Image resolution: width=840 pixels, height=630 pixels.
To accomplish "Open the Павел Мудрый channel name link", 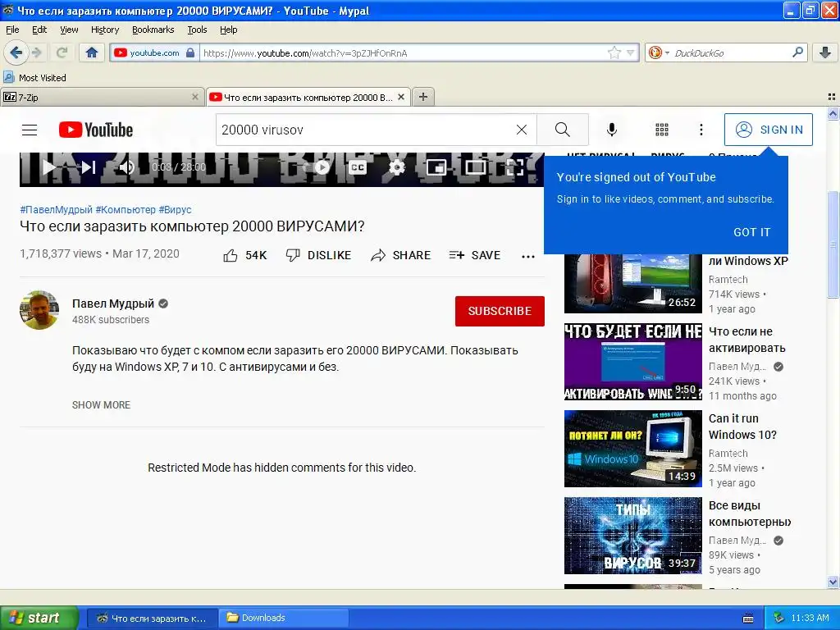I will (x=113, y=304).
